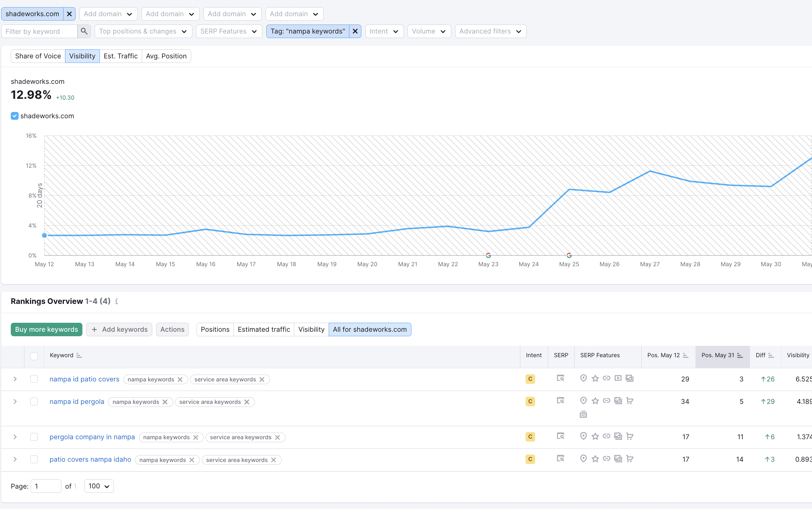Open the Volume filter dropdown
Image resolution: width=812 pixels, height=509 pixels.
[429, 31]
